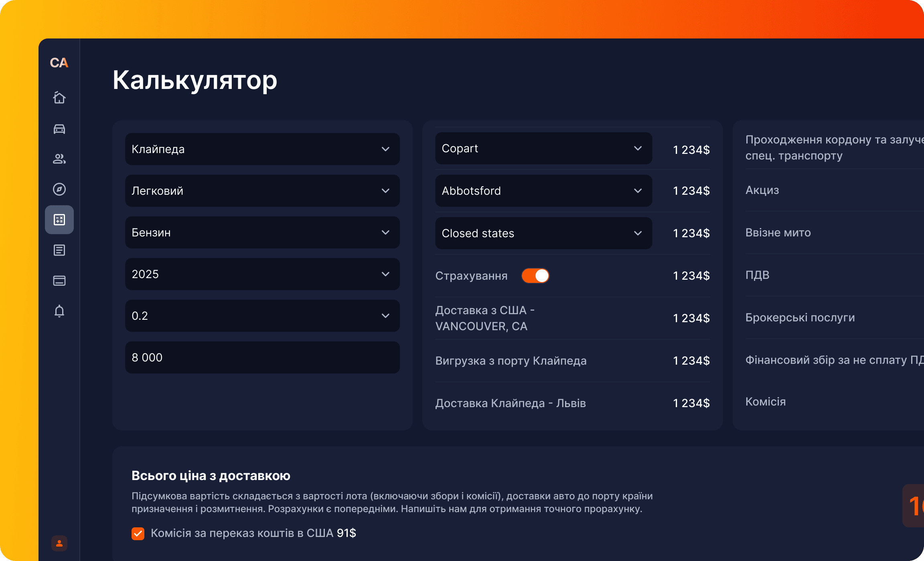Open the Copart auction dropdown
924x561 pixels.
(543, 148)
